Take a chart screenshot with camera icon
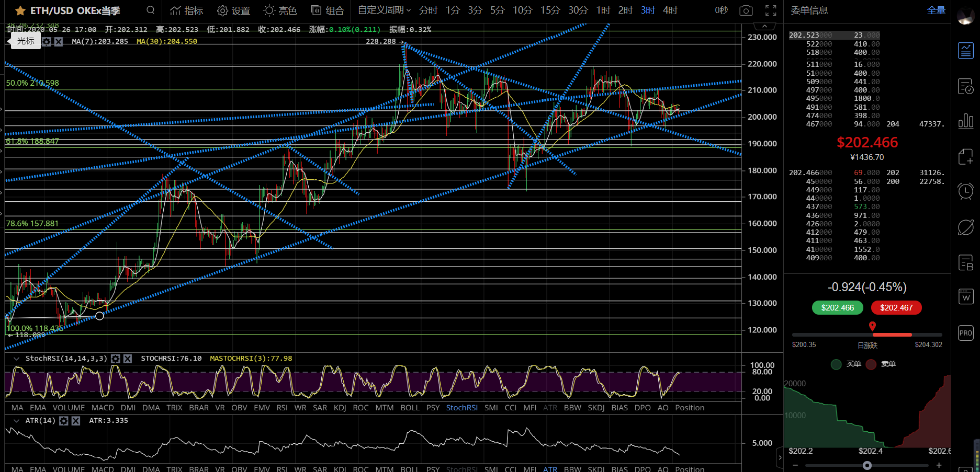This screenshot has width=980, height=472. (x=746, y=10)
